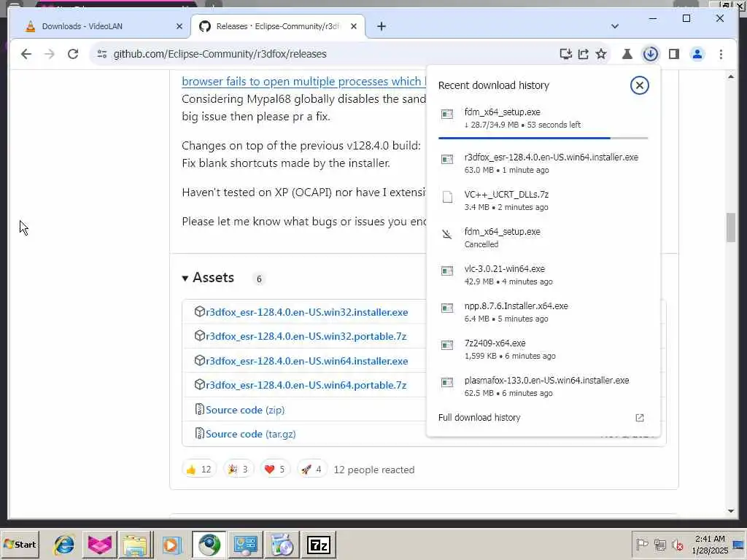Click scrollbar up arrow

pyautogui.click(x=731, y=77)
